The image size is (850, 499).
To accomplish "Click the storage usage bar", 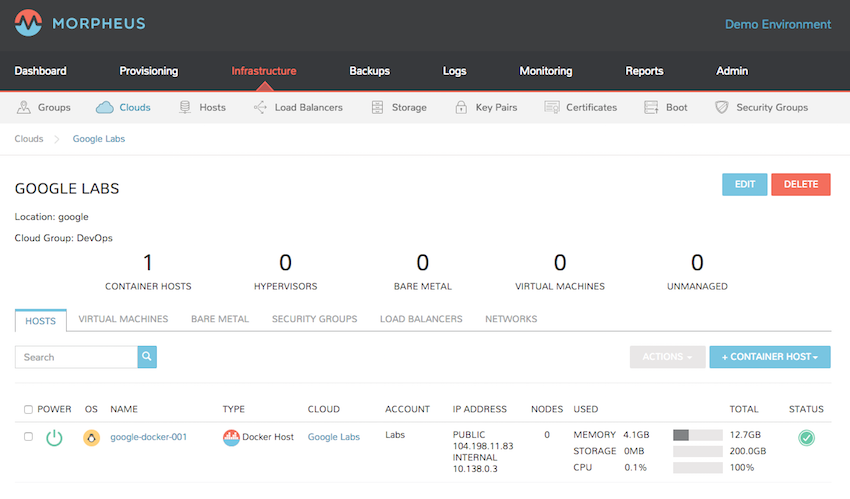I will coord(698,451).
